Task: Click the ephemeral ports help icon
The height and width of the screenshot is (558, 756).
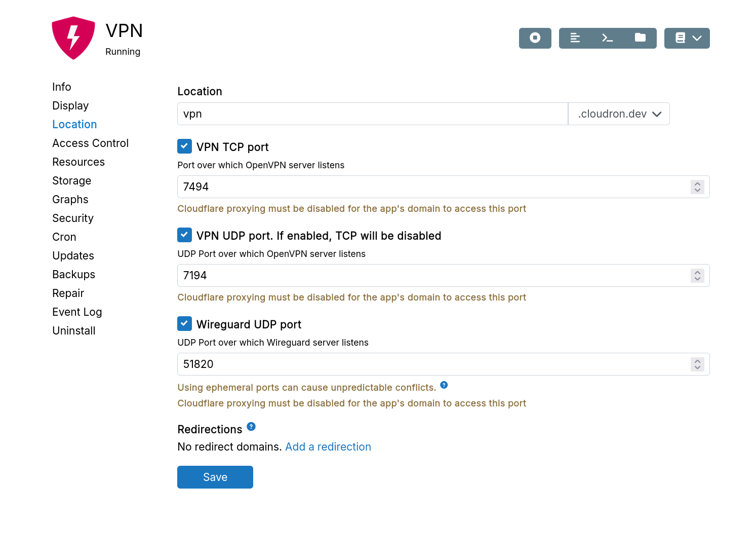Action: [444, 385]
